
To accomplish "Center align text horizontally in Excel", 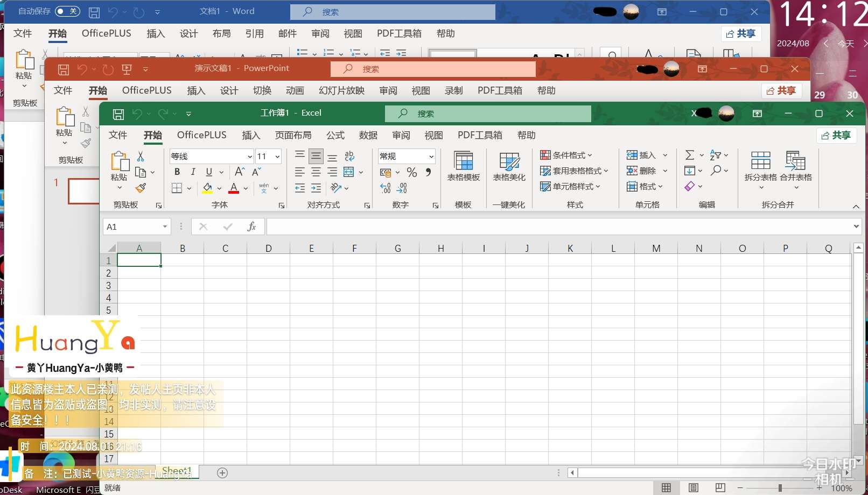I will 316,172.
